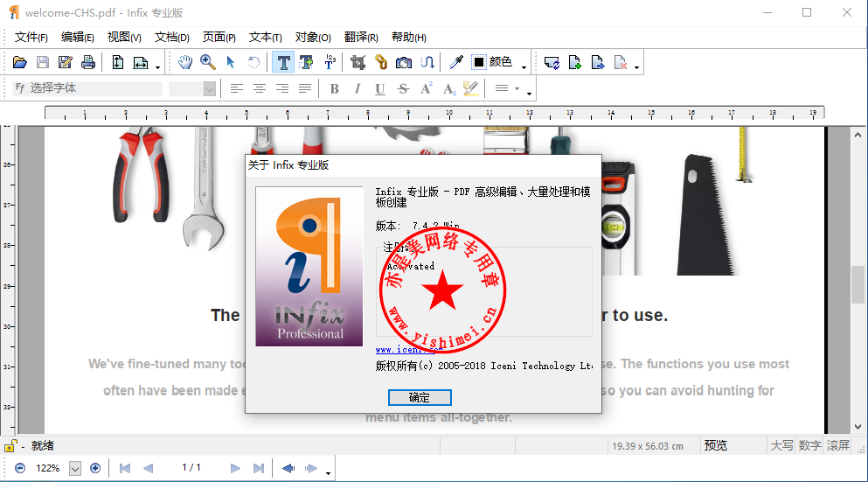Select the Text Plus tool
Image resolution: width=868 pixels, height=482 pixels.
[x=306, y=62]
